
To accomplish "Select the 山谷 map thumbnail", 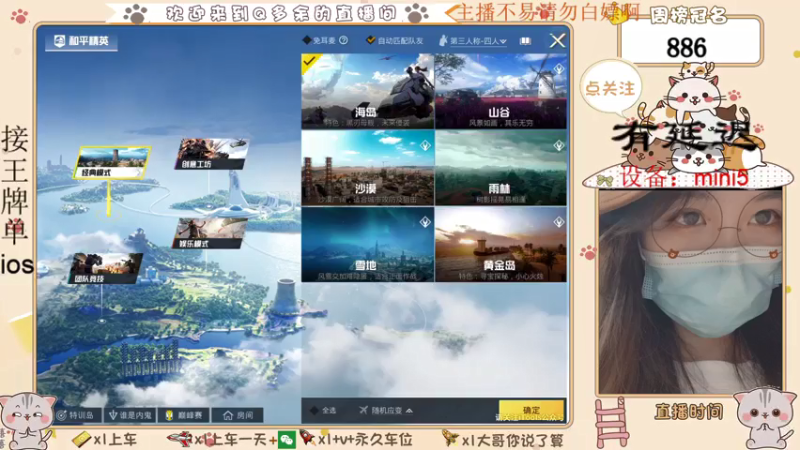I will coord(501,91).
